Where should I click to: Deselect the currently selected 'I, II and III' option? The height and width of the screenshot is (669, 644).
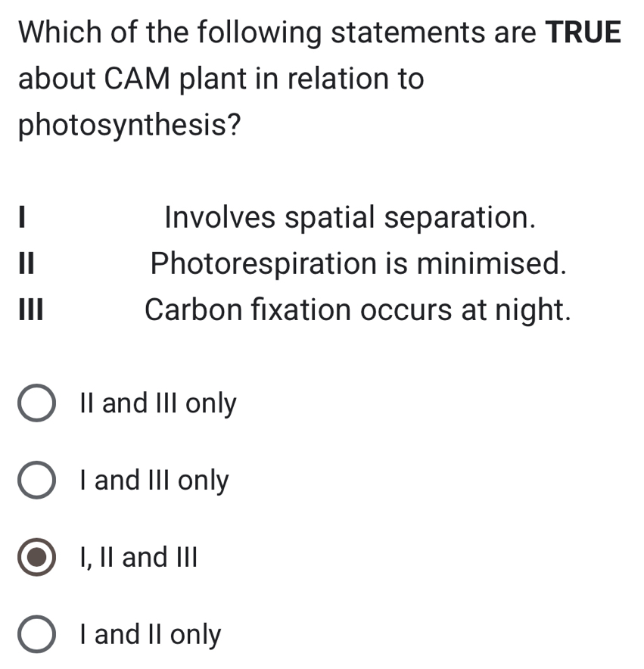tap(36, 558)
